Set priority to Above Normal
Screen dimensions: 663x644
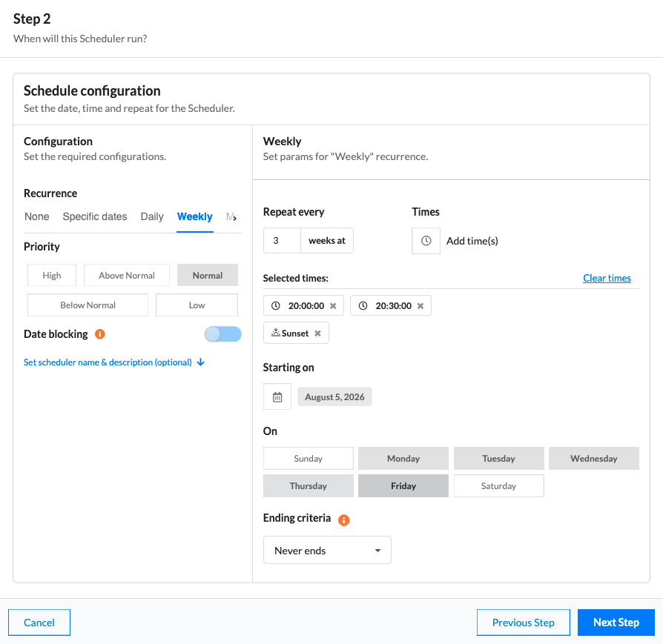click(127, 276)
